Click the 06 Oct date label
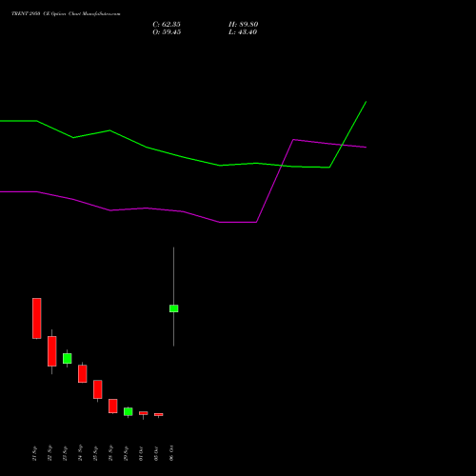476x476 pixels. 171,453
